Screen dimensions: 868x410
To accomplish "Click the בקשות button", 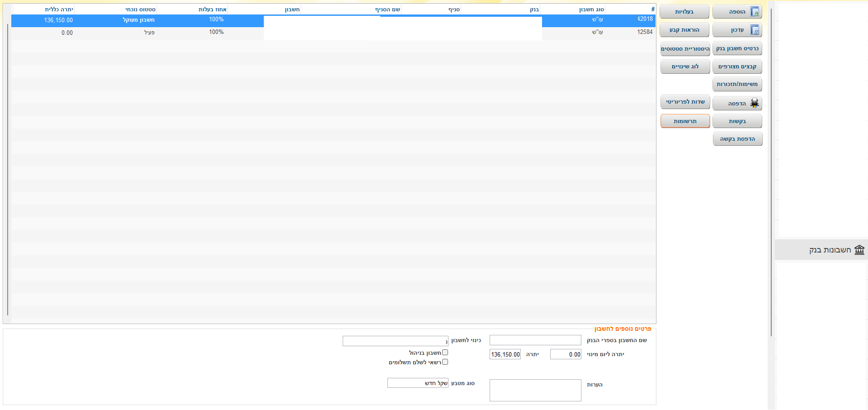I will [737, 121].
